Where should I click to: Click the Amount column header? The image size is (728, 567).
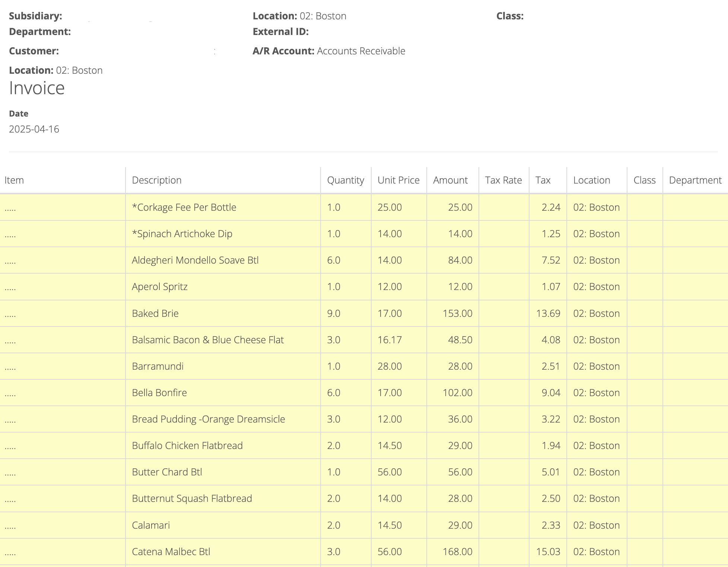click(450, 180)
